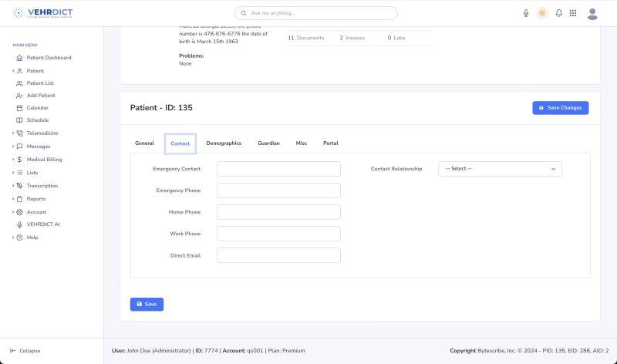Expand the Medical Billing menu

pos(44,160)
